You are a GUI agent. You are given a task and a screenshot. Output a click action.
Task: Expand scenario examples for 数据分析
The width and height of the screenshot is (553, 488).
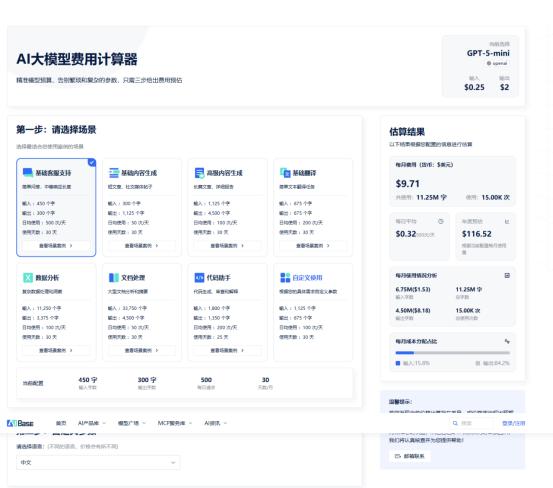tap(56, 350)
